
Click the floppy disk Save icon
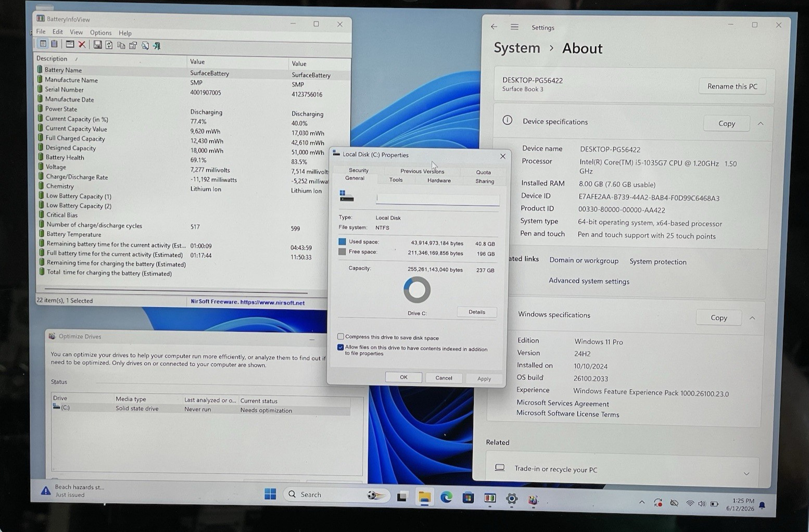coord(97,45)
